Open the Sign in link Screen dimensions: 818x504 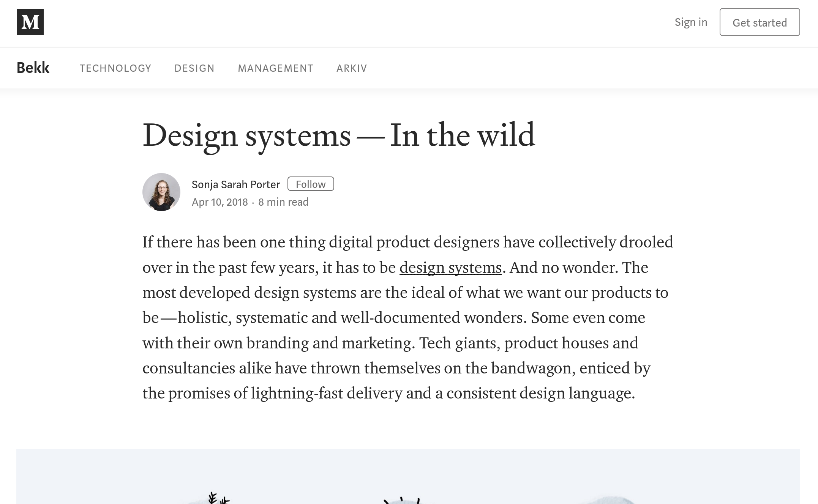[690, 22]
